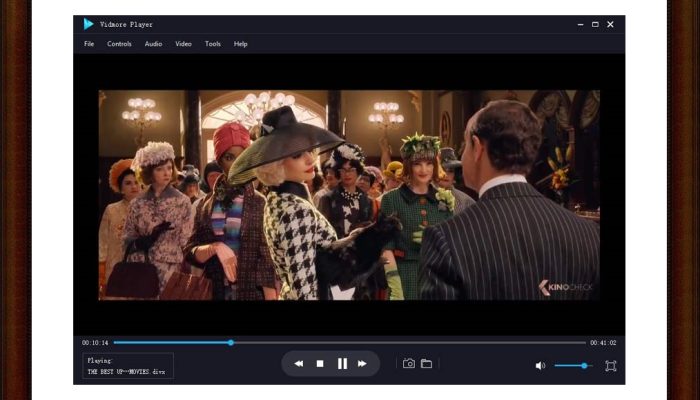Viewport: 700px width, 400px height.
Task: Open the Help menu
Action: click(240, 44)
